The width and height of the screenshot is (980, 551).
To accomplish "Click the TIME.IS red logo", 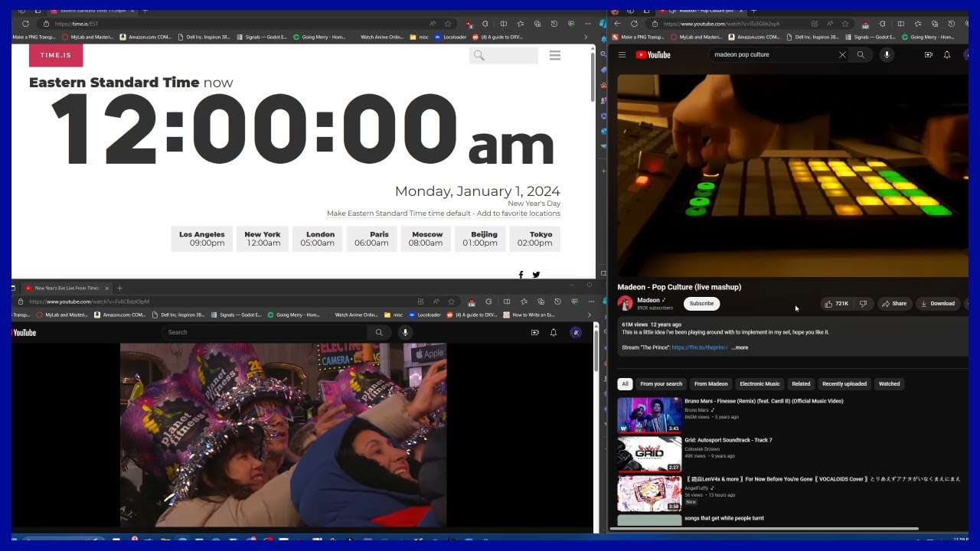I will click(x=56, y=55).
